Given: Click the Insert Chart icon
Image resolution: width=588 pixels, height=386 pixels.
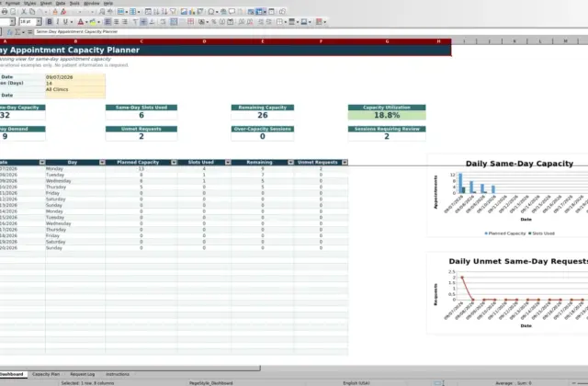Looking at the screenshot, I should coord(192,12).
